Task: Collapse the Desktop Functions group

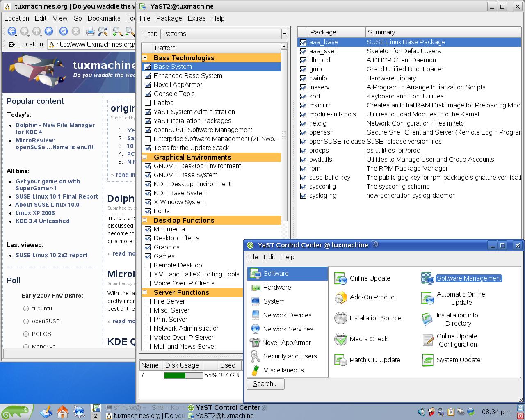Action: pos(145,220)
